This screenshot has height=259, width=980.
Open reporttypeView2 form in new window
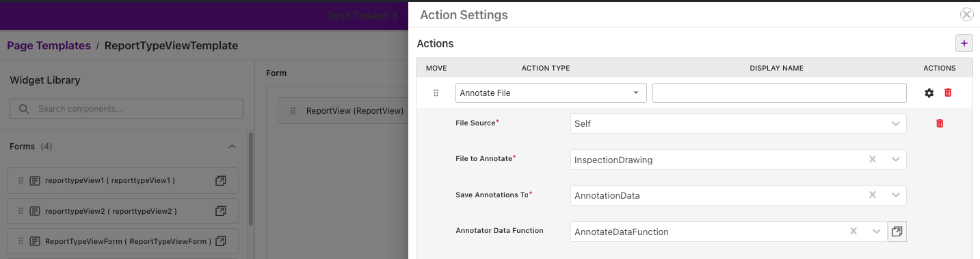click(x=220, y=211)
